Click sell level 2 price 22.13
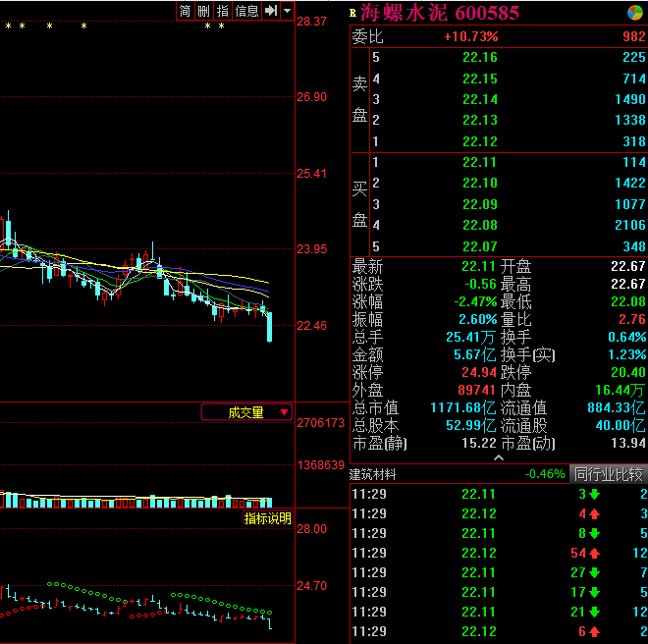This screenshot has width=648, height=644. (x=480, y=120)
